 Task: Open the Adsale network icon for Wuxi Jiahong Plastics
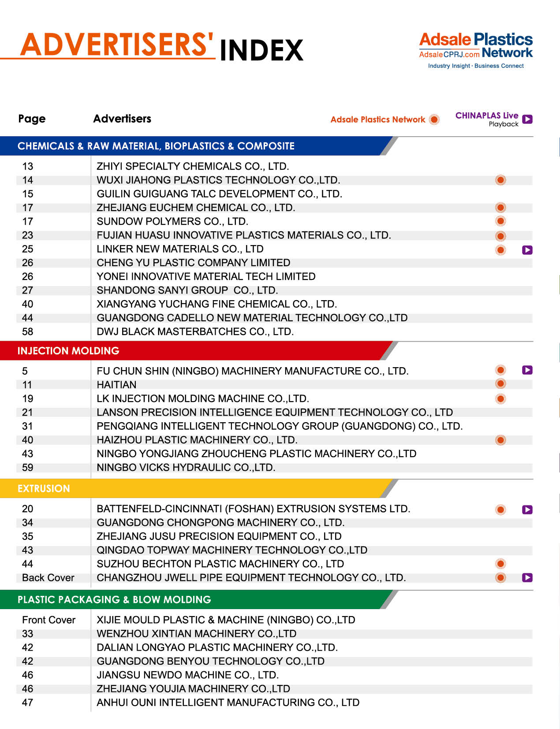coord(500,180)
